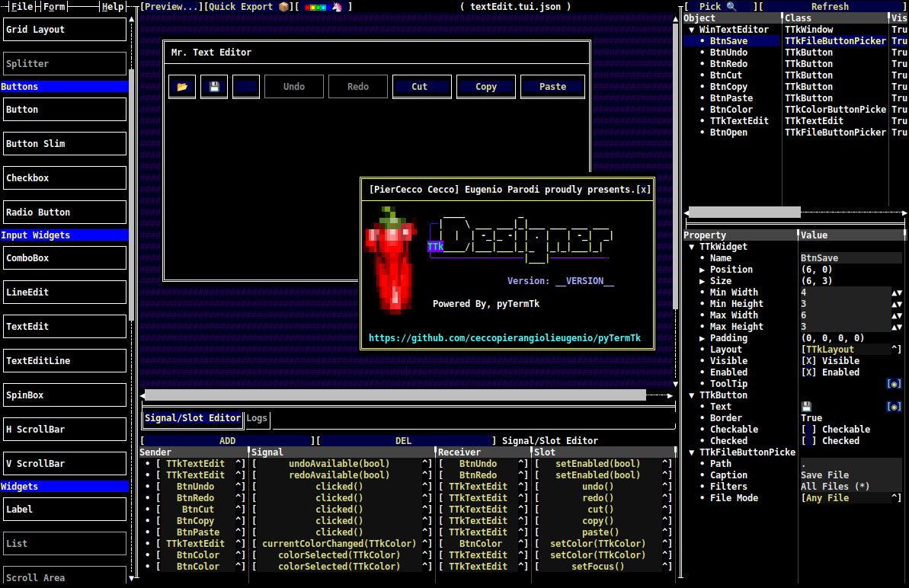Select BtnUndo in the object tree
909x588 pixels.
[x=728, y=52]
